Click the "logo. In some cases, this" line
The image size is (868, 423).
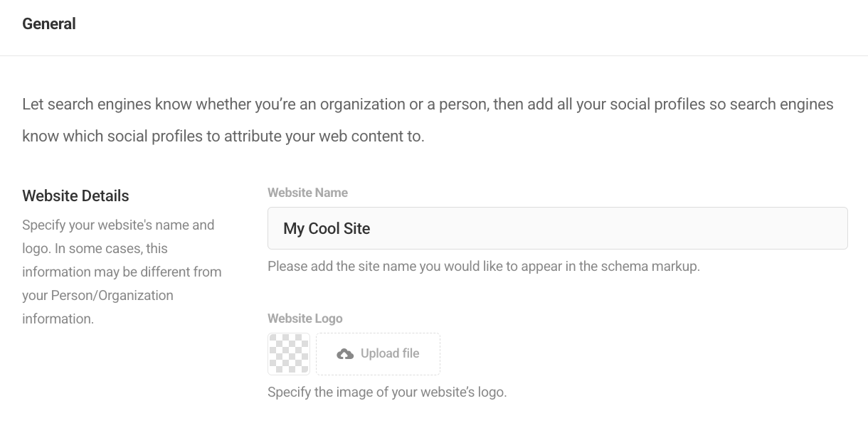pyautogui.click(x=95, y=249)
